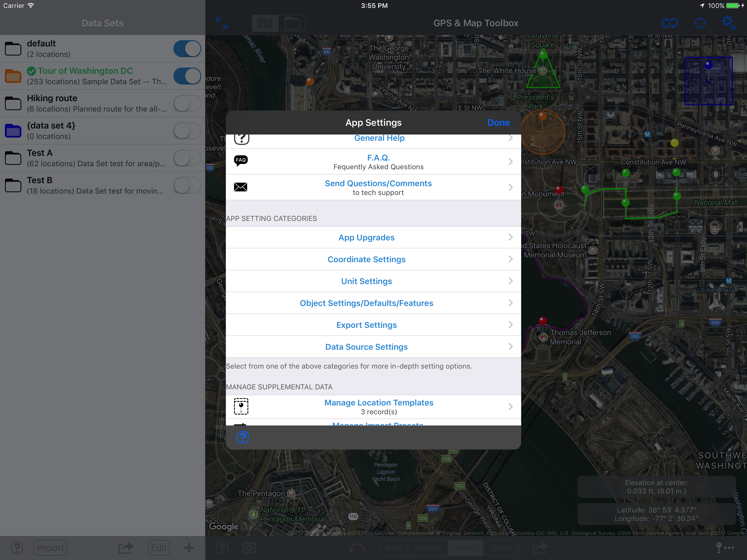The image size is (747, 560).
Task: Open App Upgrades chevron
Action: click(510, 237)
